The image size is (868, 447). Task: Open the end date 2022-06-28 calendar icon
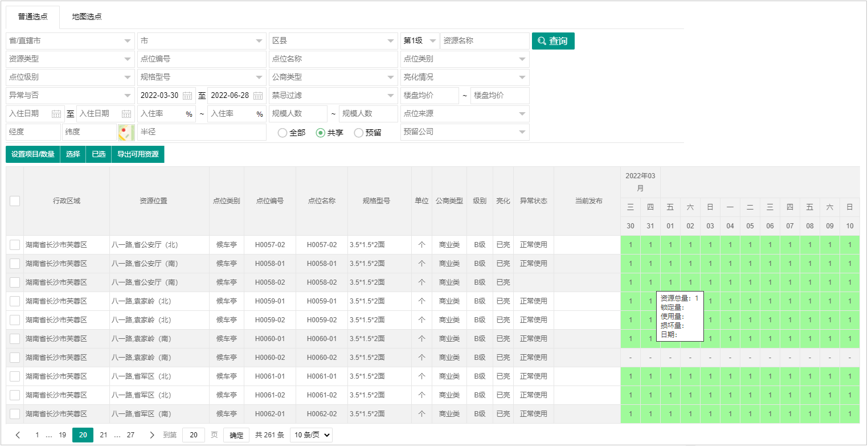(258, 96)
